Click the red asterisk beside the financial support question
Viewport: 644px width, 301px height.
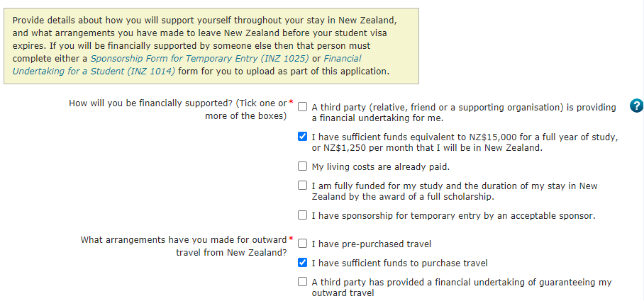click(292, 103)
